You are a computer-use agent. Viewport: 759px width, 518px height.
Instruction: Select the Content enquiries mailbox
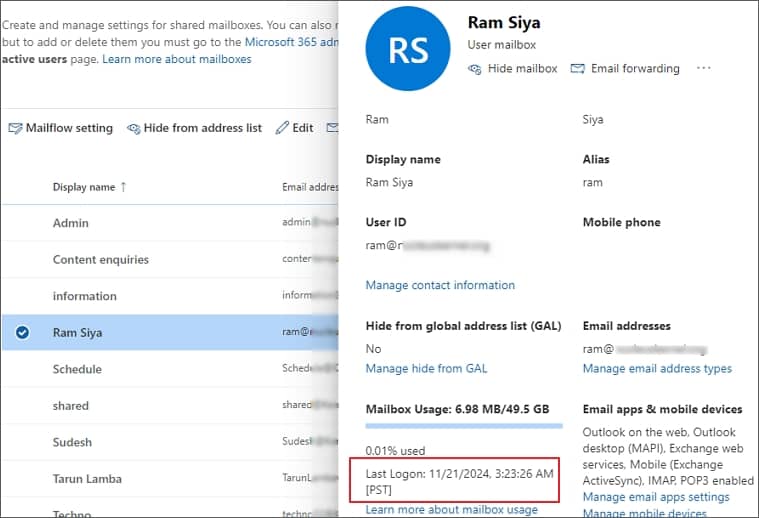point(170,259)
